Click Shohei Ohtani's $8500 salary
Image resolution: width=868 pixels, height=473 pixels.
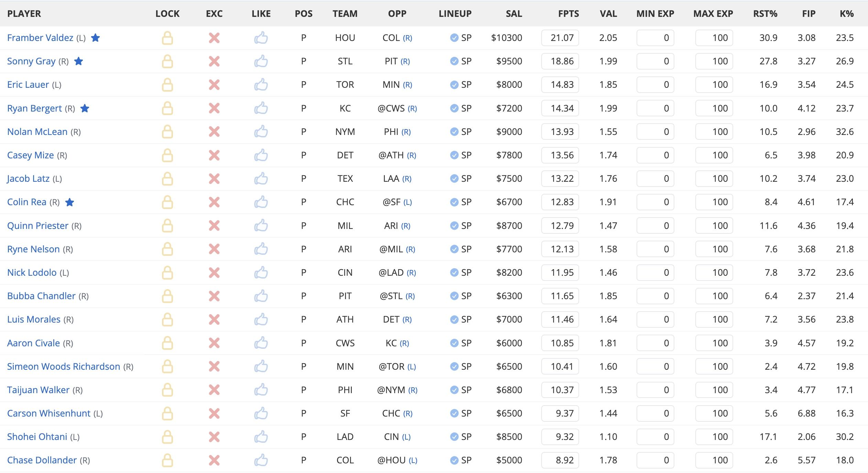(509, 437)
